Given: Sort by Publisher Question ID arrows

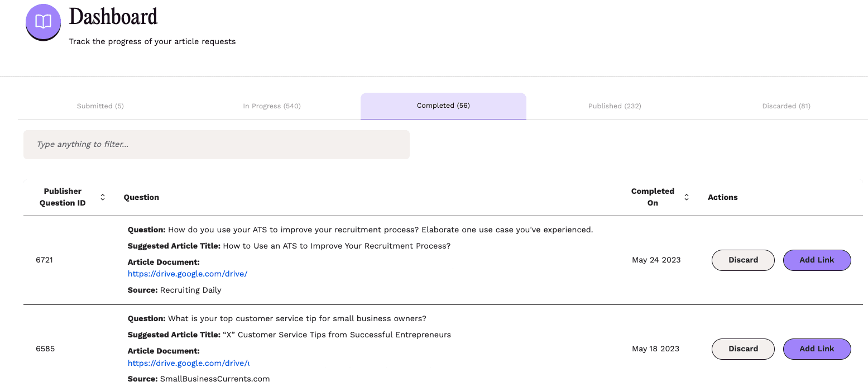Looking at the screenshot, I should pos(103,197).
